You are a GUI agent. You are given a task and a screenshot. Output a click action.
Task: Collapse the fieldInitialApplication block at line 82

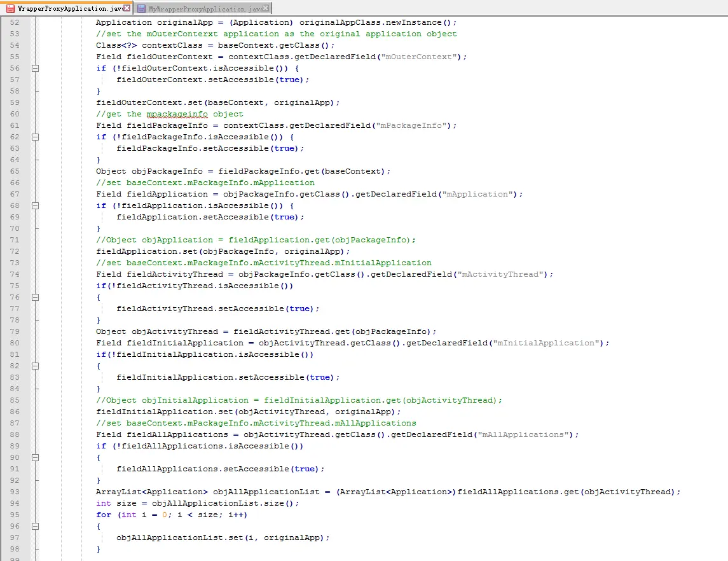[x=36, y=366]
